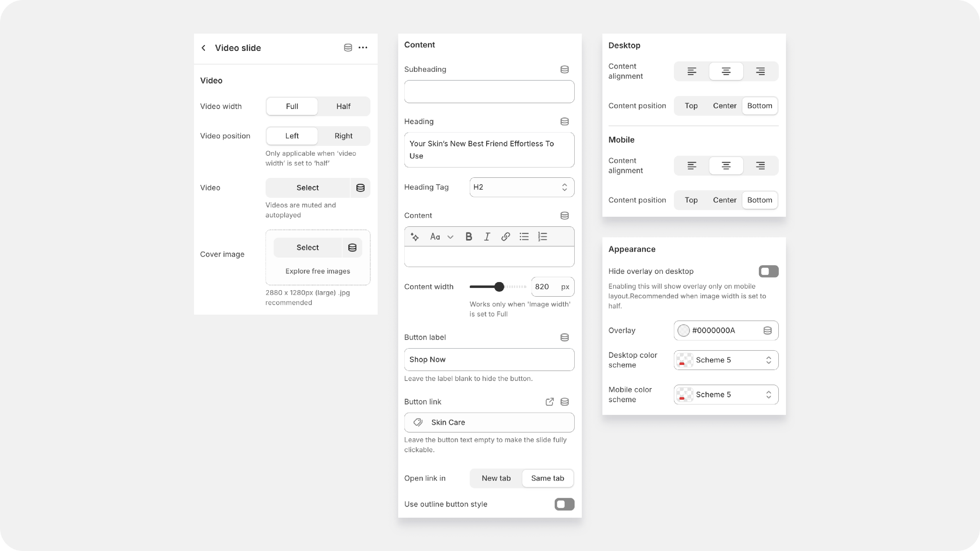Set Video width to Half
This screenshot has height=551, width=980.
click(x=343, y=106)
